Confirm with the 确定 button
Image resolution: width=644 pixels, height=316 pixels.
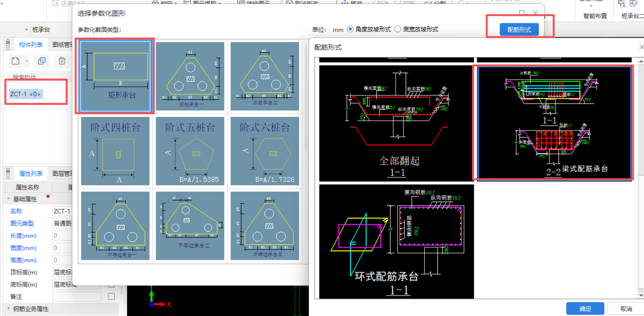tap(585, 309)
